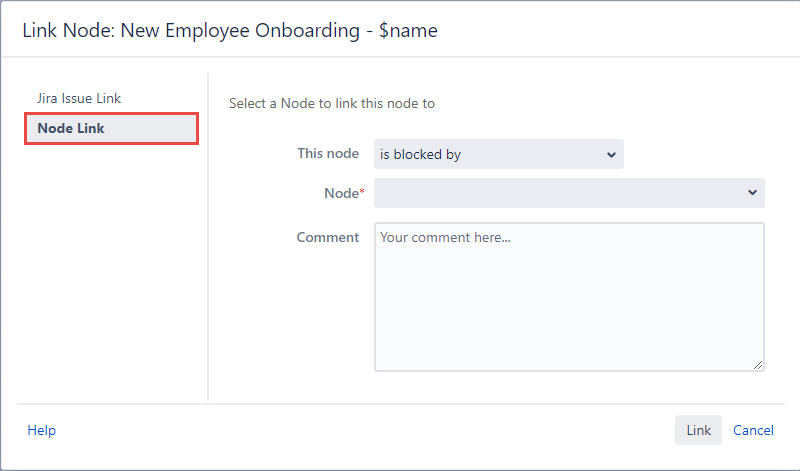
Task: Click the "Comment" field label
Action: click(x=328, y=237)
